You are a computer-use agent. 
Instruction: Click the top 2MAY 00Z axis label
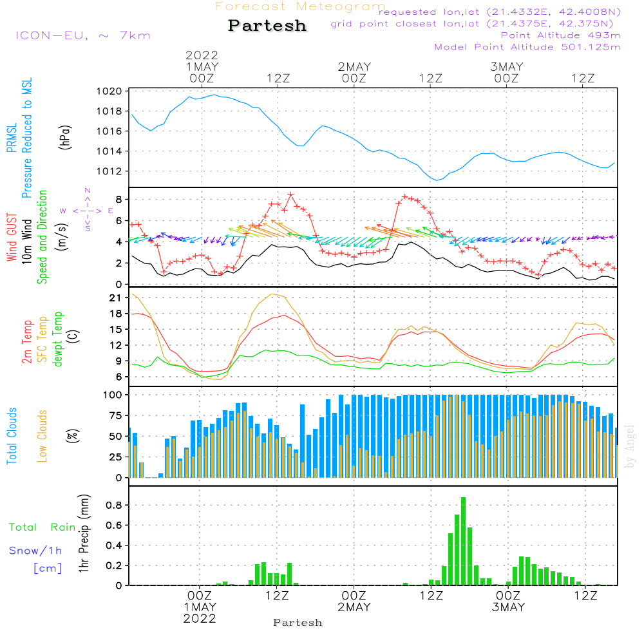(354, 72)
